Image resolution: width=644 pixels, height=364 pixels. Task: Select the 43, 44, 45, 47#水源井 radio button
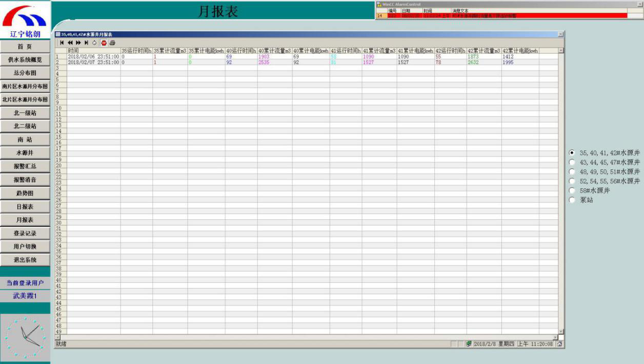[572, 162]
